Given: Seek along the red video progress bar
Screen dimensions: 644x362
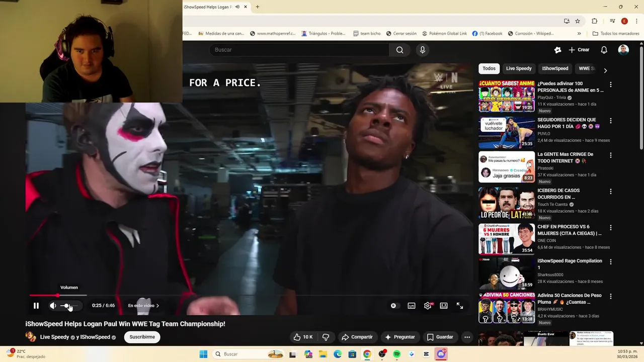Looking at the screenshot, I should tap(249, 295).
